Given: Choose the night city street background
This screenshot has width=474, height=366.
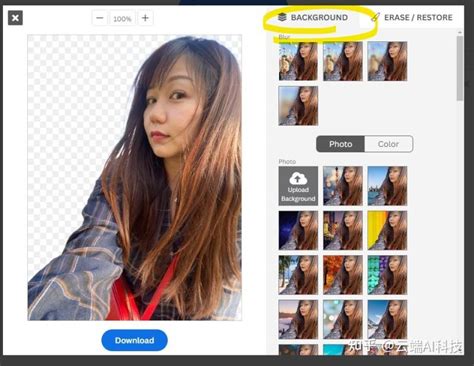Looking at the screenshot, I should tap(343, 230).
